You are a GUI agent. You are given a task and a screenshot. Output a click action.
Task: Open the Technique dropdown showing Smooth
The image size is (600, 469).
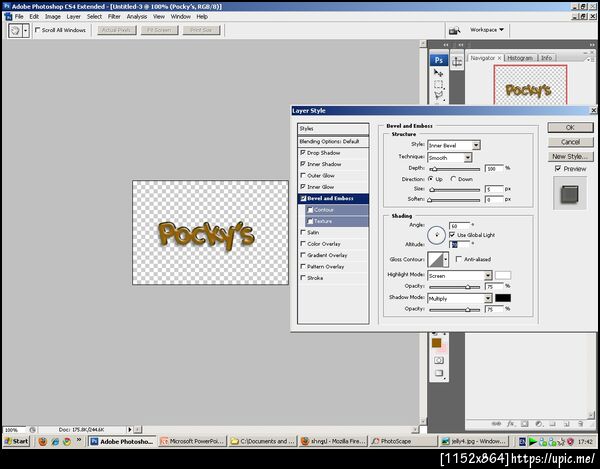[x=450, y=158]
